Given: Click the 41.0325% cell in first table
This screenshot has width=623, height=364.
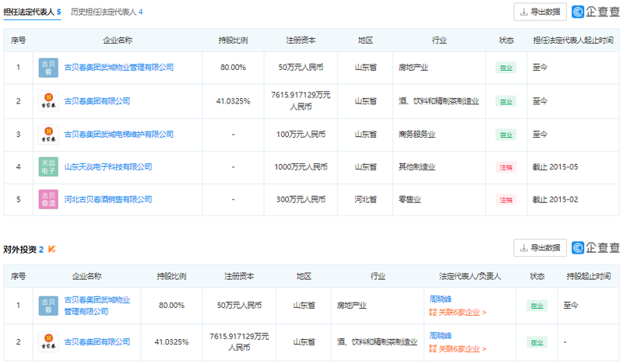Looking at the screenshot, I should [x=233, y=101].
